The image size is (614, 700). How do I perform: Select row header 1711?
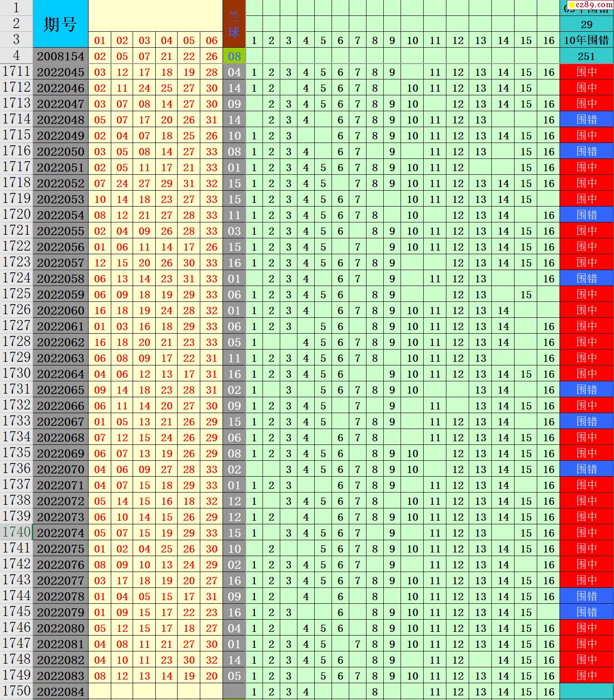point(16,72)
